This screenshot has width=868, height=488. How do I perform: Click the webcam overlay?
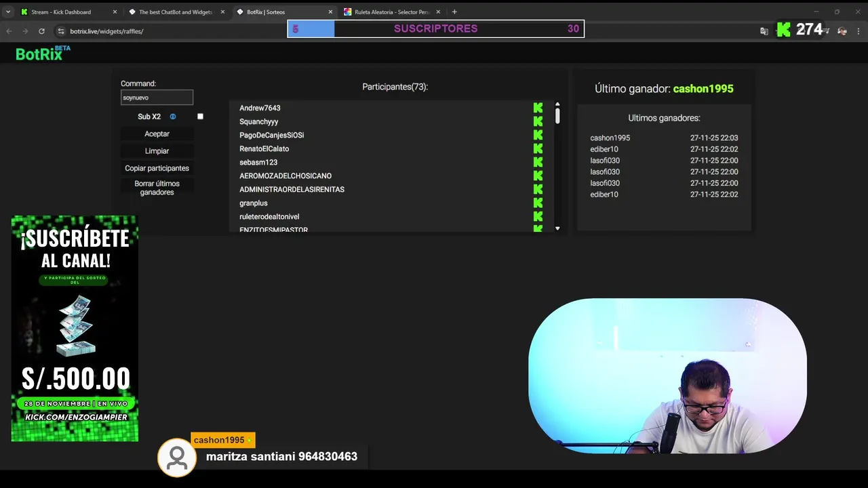click(667, 376)
